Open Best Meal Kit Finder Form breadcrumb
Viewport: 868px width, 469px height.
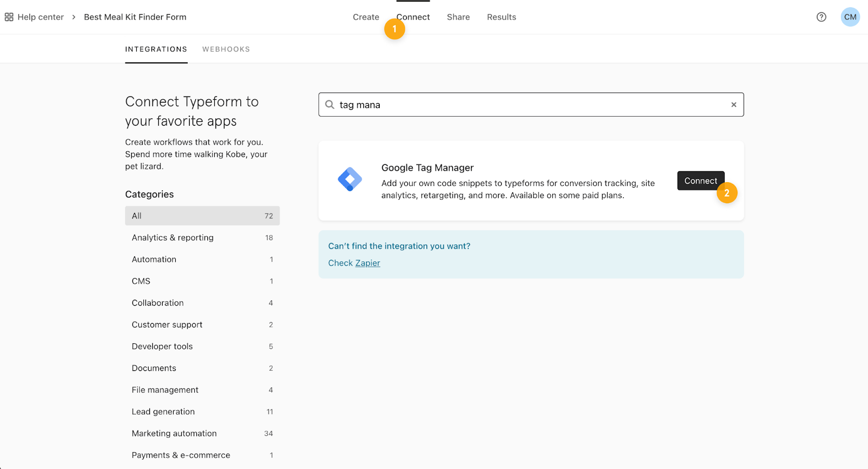pos(135,17)
